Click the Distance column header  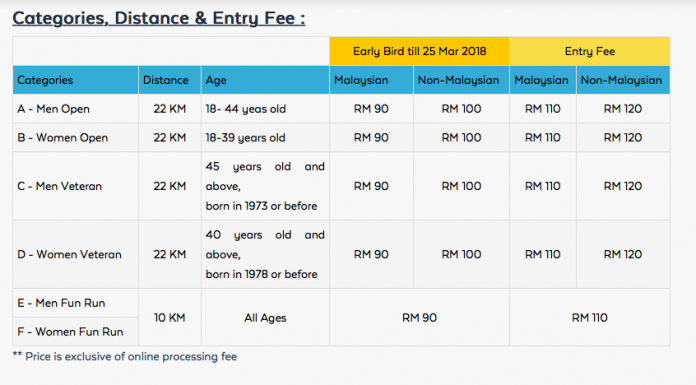pos(170,80)
